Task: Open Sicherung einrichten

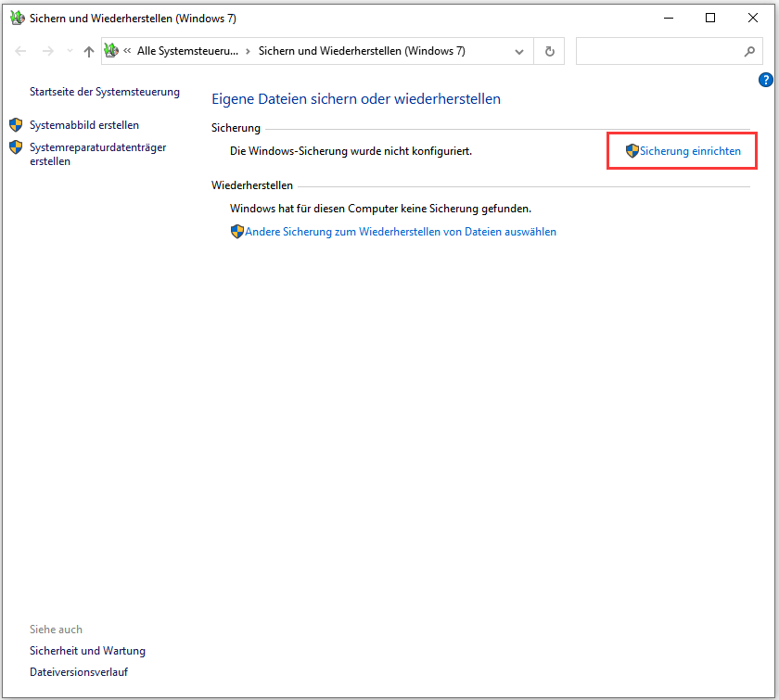Action: tap(690, 150)
